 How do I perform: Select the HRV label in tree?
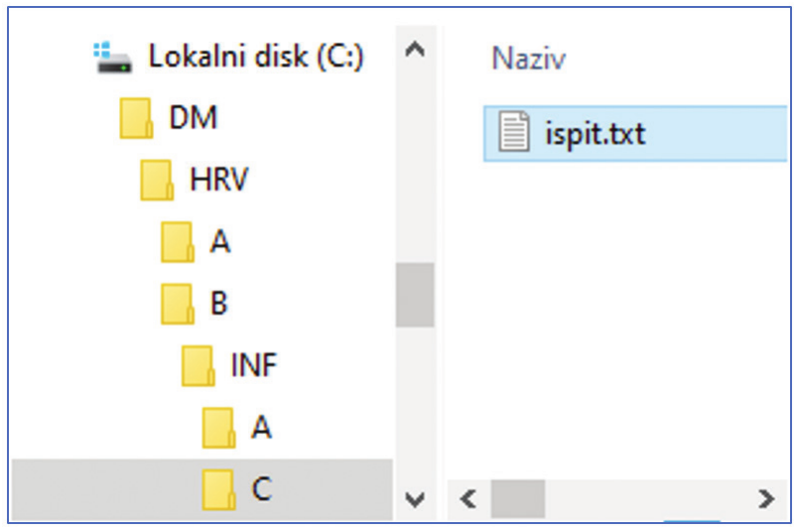[218, 180]
